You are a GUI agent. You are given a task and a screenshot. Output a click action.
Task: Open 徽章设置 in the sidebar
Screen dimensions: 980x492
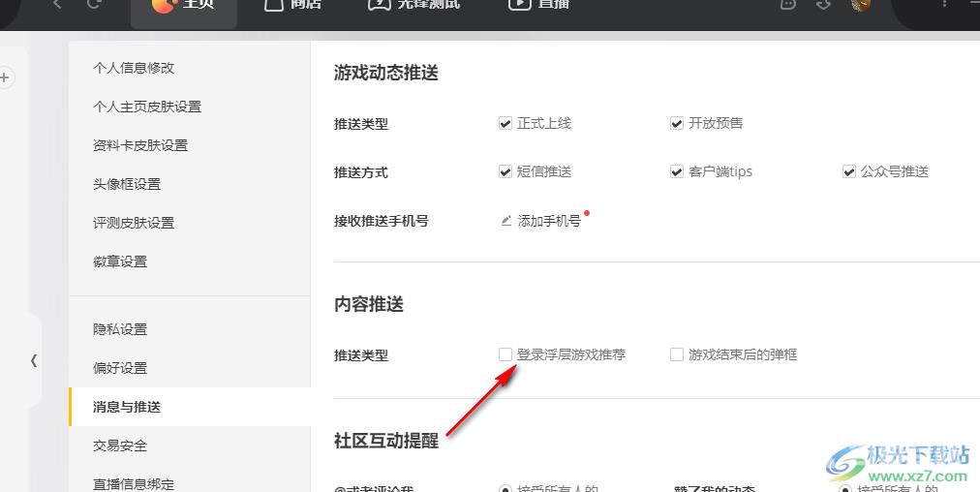[x=120, y=261]
